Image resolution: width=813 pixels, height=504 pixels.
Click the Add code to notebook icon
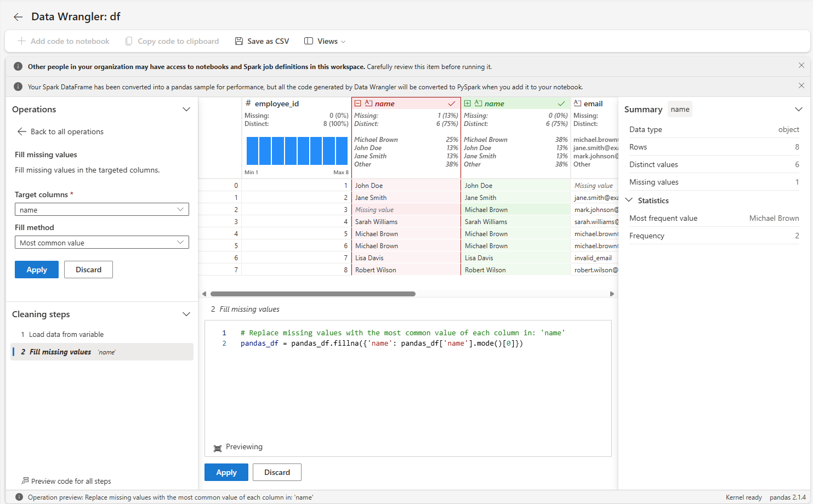21,41
